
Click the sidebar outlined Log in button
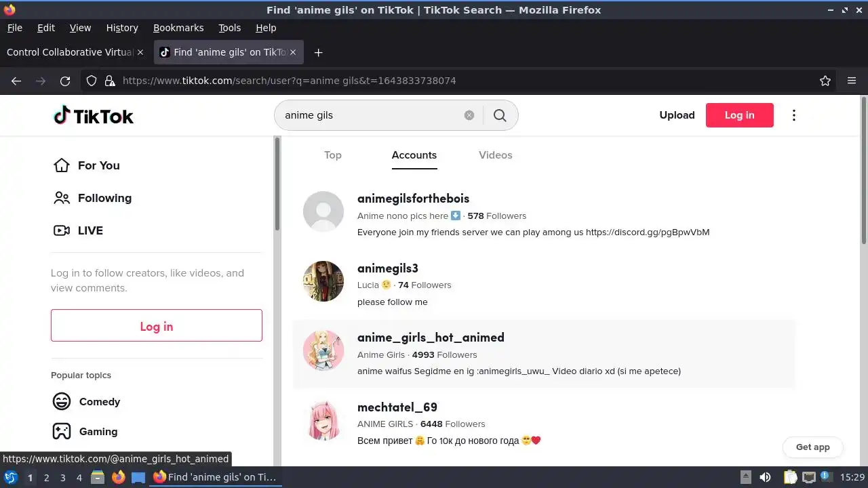[157, 325]
